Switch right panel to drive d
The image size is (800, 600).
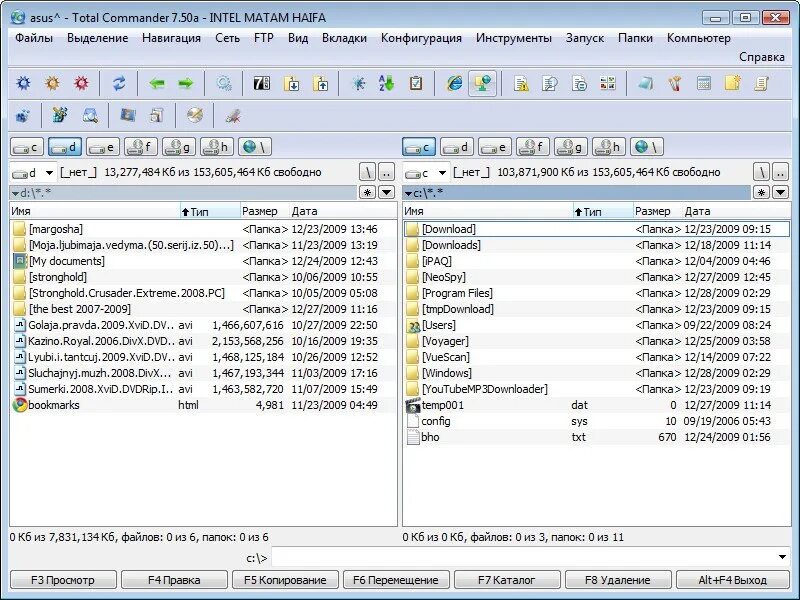click(x=457, y=147)
